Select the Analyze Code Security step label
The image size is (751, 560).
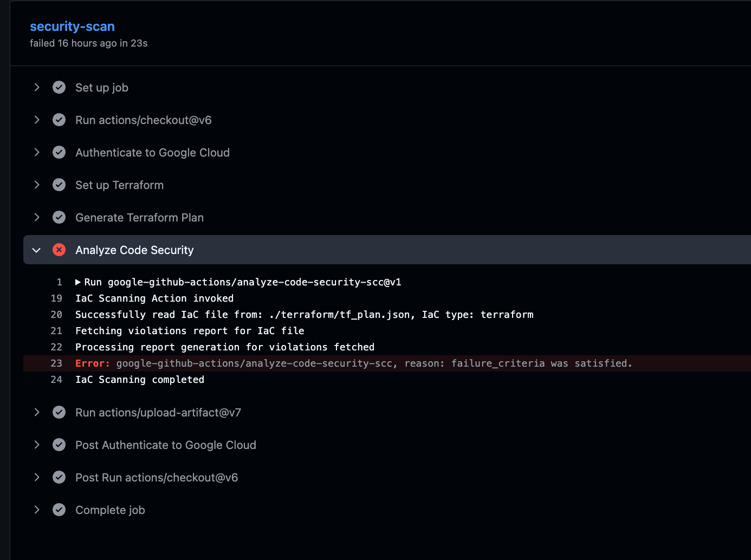click(134, 250)
